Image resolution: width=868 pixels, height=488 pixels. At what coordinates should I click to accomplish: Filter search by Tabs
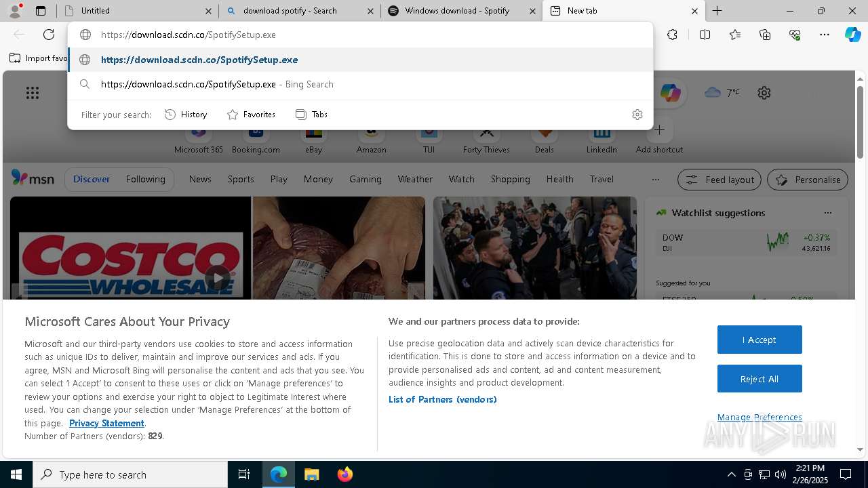tap(311, 115)
